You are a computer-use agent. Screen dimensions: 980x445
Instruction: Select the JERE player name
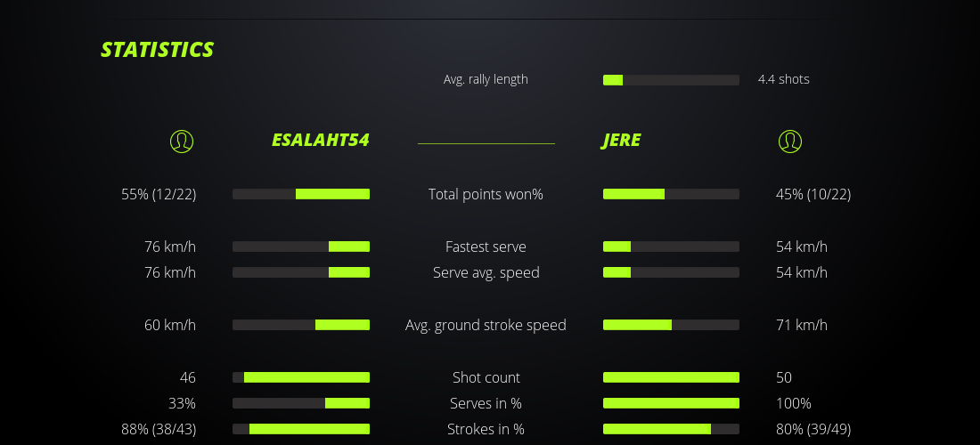tap(621, 141)
